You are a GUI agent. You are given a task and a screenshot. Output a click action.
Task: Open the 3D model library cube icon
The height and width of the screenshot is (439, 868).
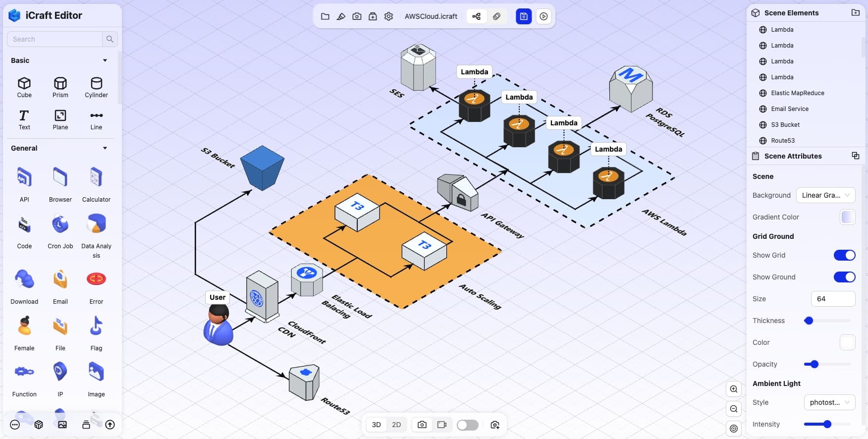click(x=39, y=425)
